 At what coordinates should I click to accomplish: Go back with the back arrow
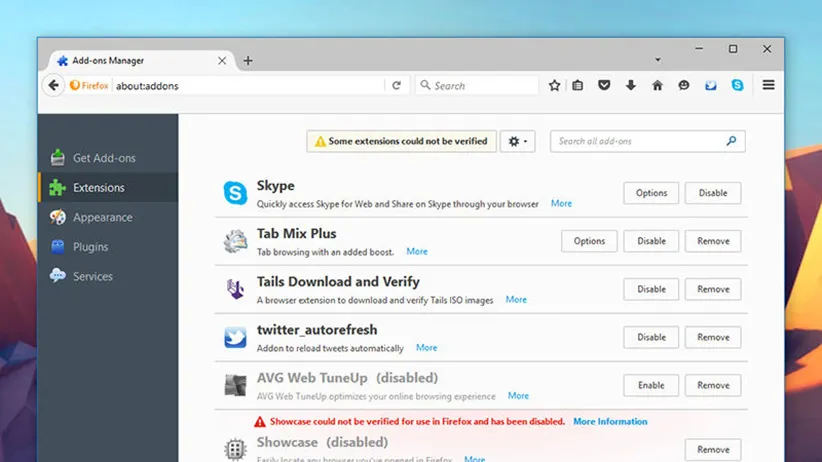(x=53, y=86)
